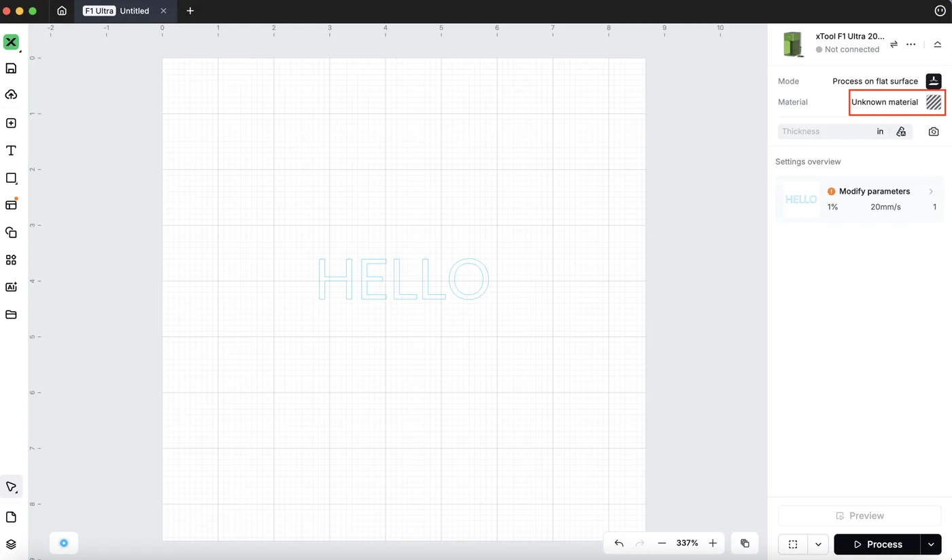Screen dimensions: 952x560
Task: Open the Unknown material swatch
Action: (934, 102)
